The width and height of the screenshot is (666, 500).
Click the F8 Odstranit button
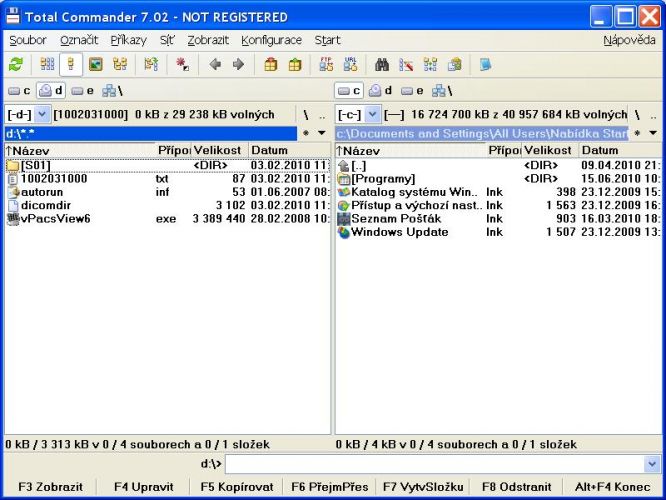(x=516, y=487)
